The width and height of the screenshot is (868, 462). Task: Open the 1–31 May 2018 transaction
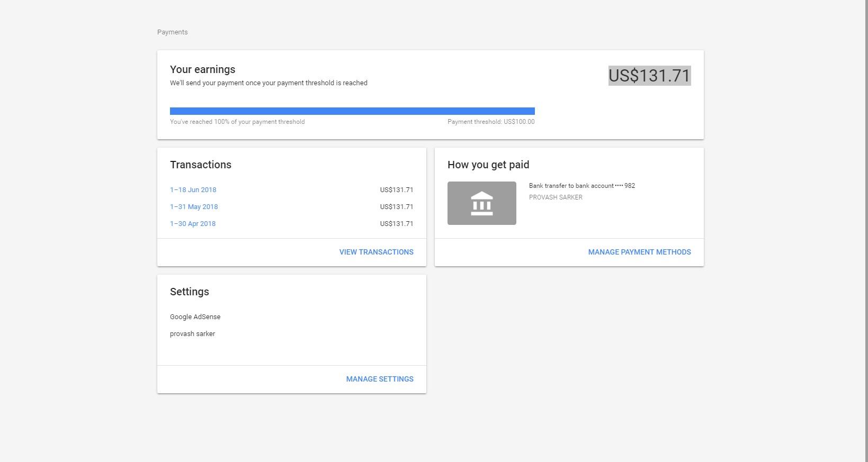(x=194, y=207)
